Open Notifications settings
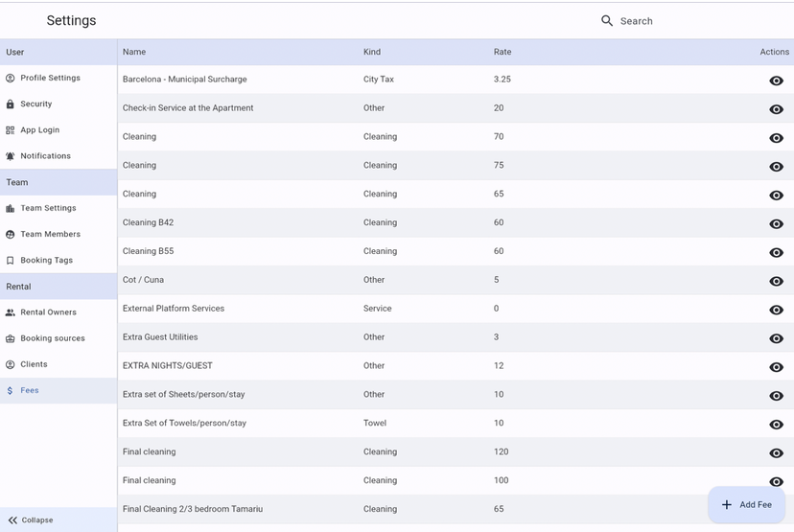 click(58, 156)
